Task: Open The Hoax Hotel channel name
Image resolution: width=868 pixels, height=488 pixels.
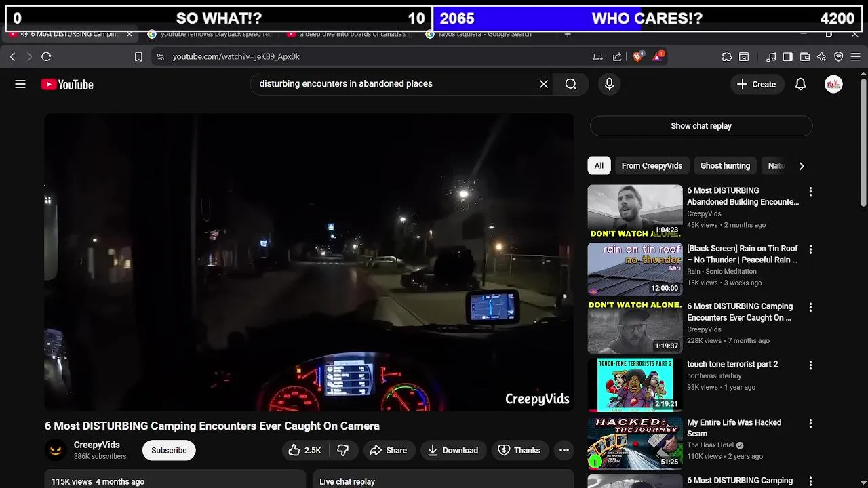Action: click(710, 445)
